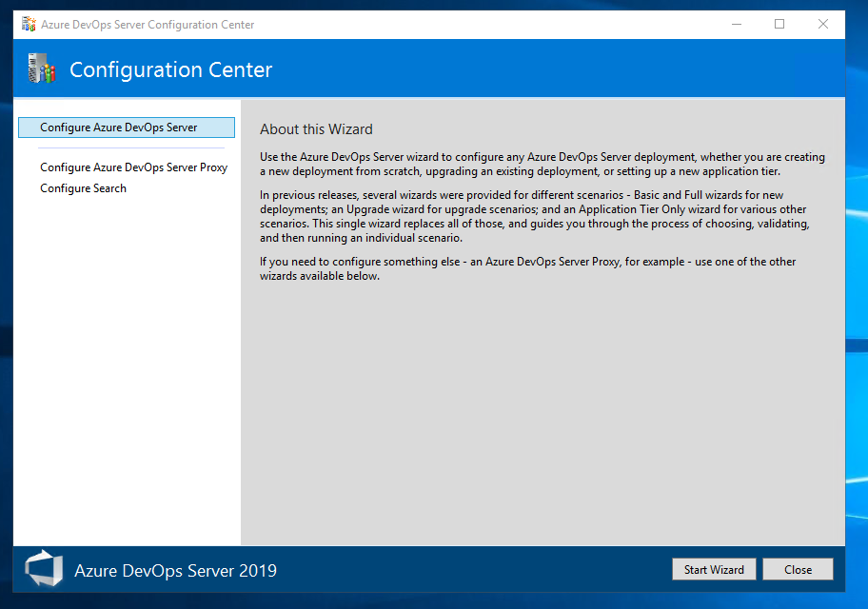Click the separator line under Configure Azure DevOps Server
868x609 pixels.
[130, 147]
